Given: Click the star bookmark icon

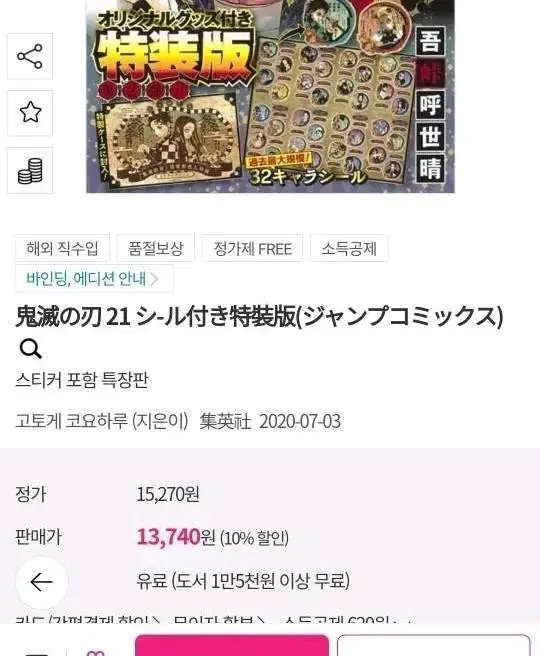Looking at the screenshot, I should pyautogui.click(x=30, y=113).
